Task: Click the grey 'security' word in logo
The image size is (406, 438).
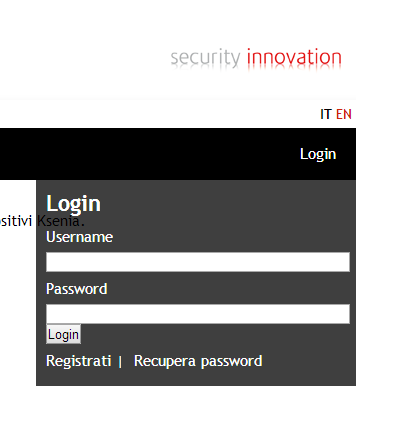Action: [205, 59]
